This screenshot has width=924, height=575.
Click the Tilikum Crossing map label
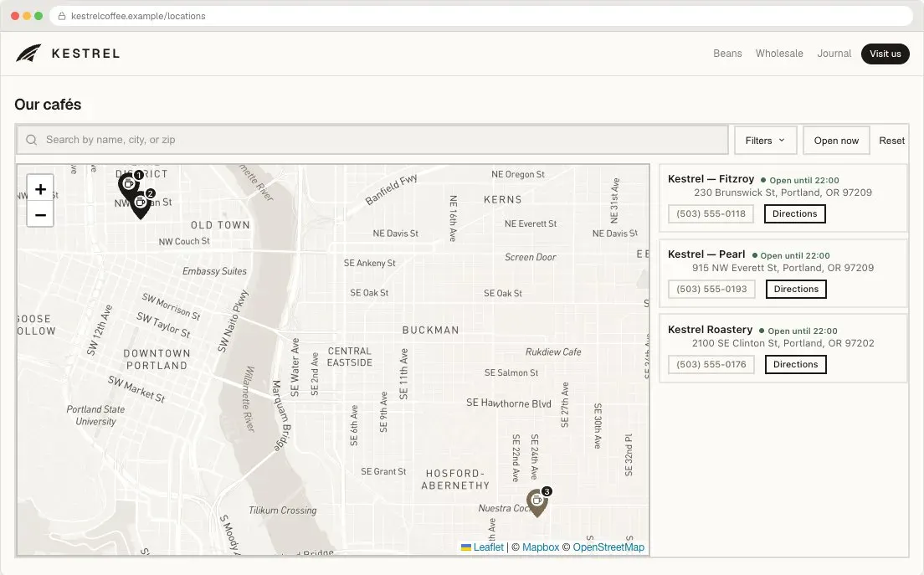282,511
